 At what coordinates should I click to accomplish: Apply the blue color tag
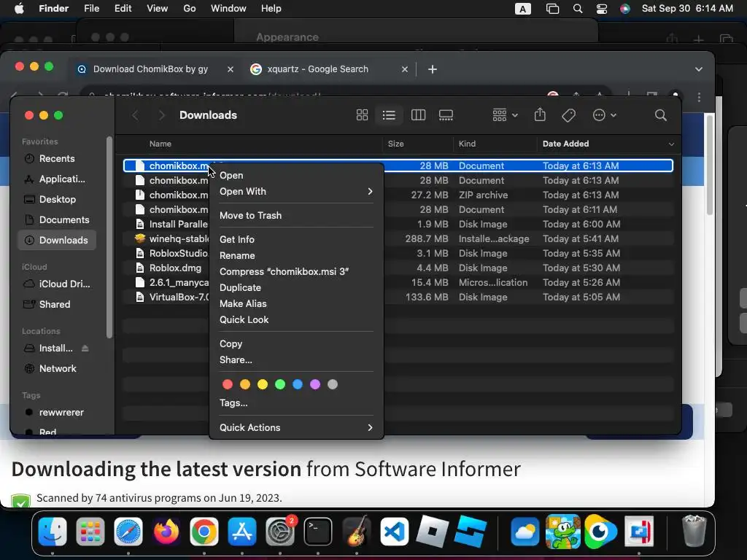coord(298,384)
